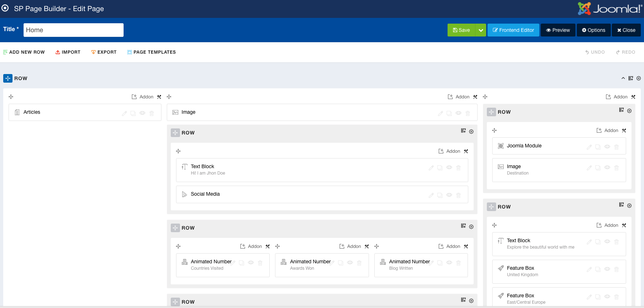
Task: Edit the Feature Box United Kingdom addon
Action: (x=589, y=269)
